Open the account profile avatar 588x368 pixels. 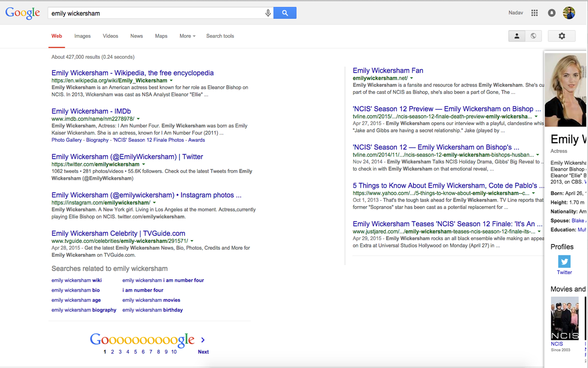569,13
